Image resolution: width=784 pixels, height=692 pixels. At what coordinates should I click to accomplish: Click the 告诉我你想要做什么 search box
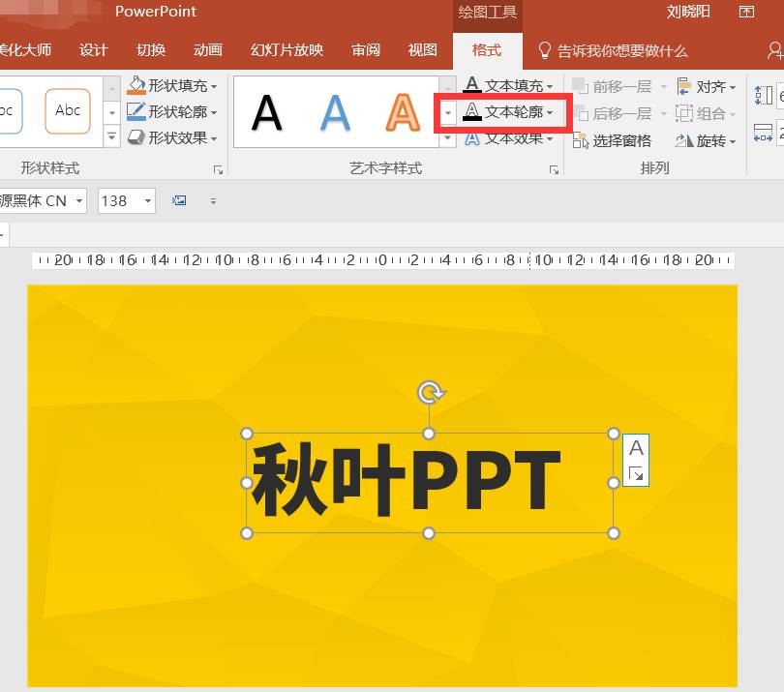622,50
